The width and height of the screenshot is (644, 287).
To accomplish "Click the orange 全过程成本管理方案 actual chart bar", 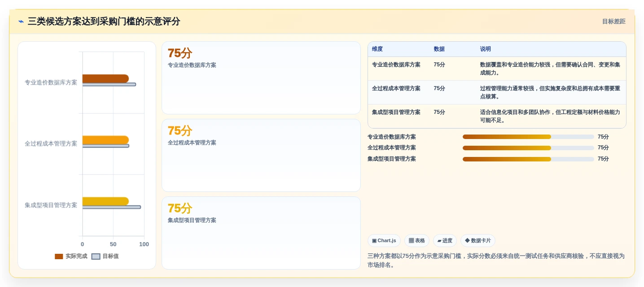I will pyautogui.click(x=105, y=140).
